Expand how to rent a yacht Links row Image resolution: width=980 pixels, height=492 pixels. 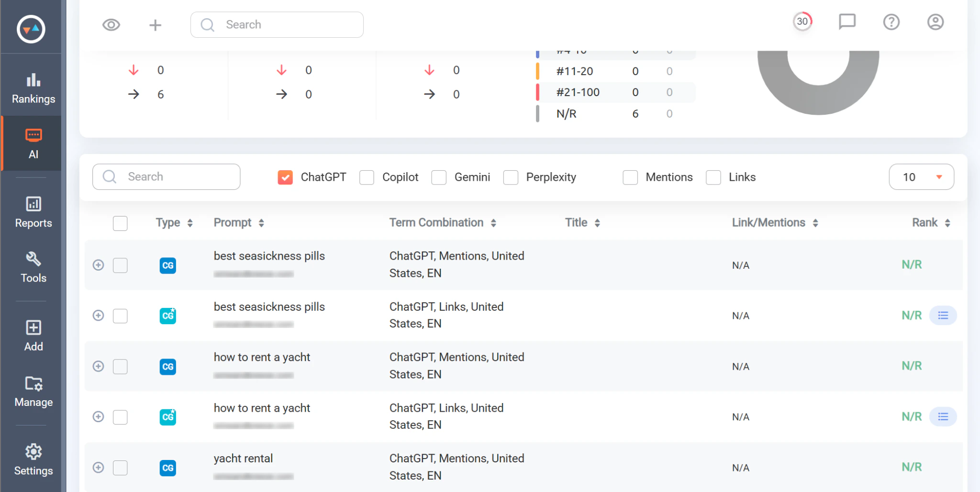click(98, 417)
